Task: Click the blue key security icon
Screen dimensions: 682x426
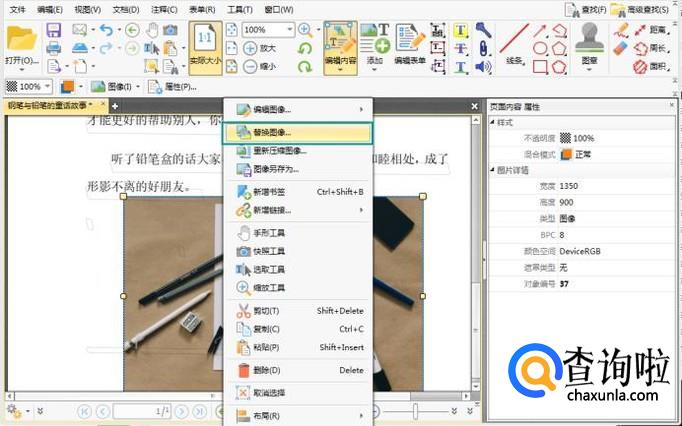Action: (x=483, y=30)
